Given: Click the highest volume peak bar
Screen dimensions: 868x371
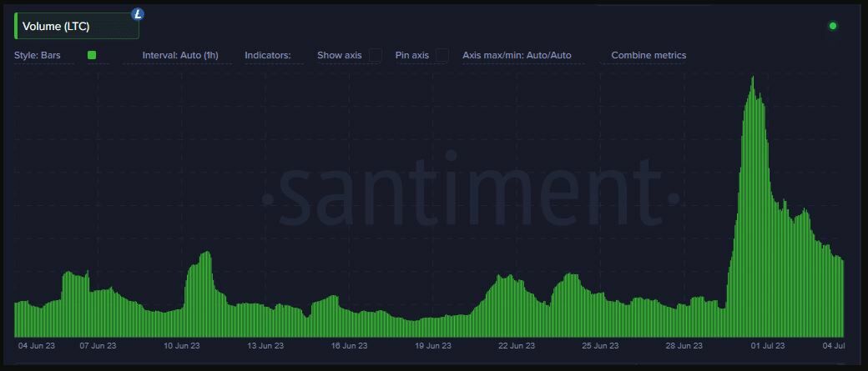Looking at the screenshot, I should click(x=752, y=207).
